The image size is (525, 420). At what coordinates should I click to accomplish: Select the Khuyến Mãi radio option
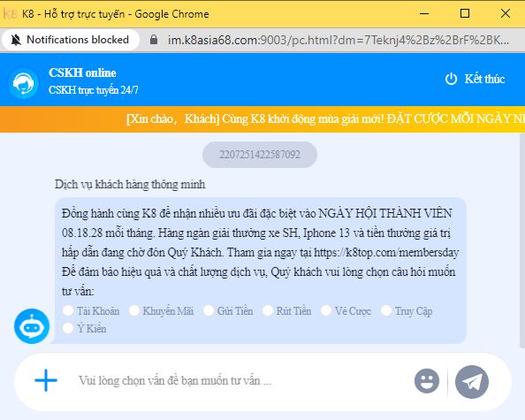click(x=134, y=310)
